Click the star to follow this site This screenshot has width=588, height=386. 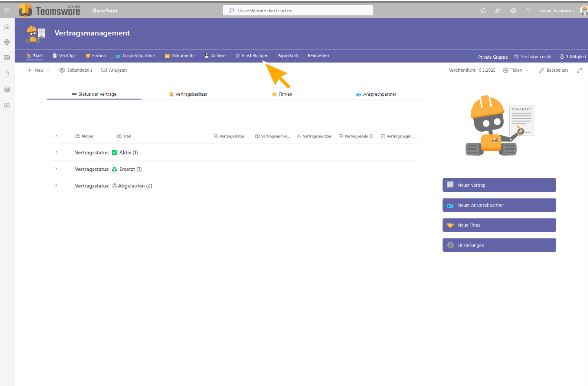pos(516,57)
